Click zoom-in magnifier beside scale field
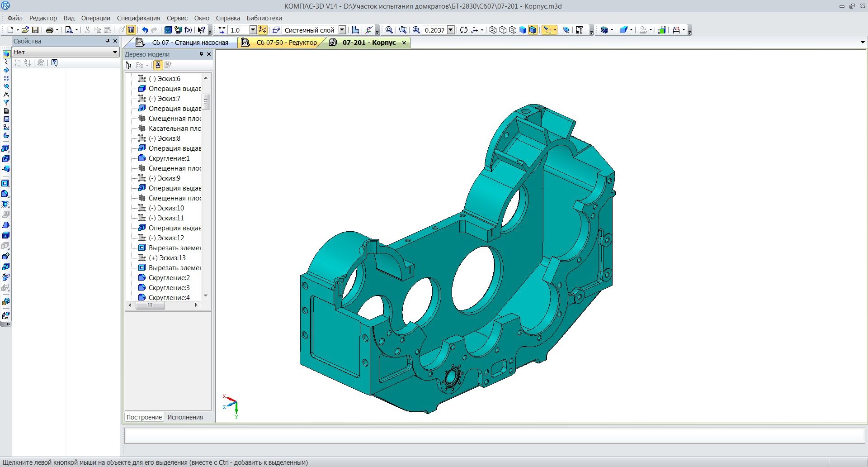Viewport: 868px width, 467px height. pos(416,30)
